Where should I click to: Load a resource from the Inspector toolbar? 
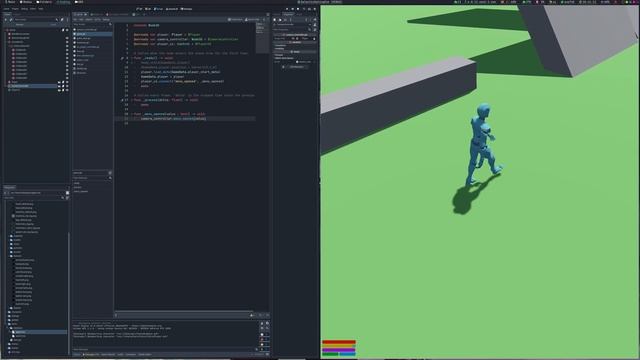(280, 20)
